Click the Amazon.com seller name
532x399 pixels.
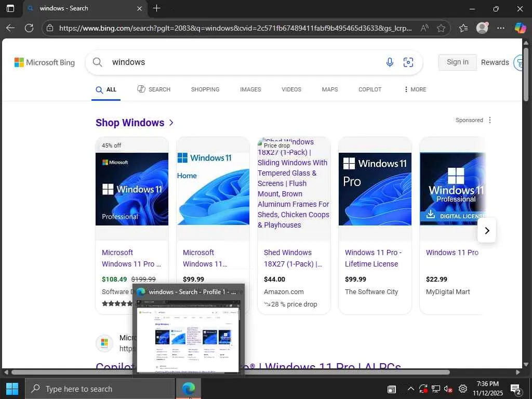click(x=284, y=292)
